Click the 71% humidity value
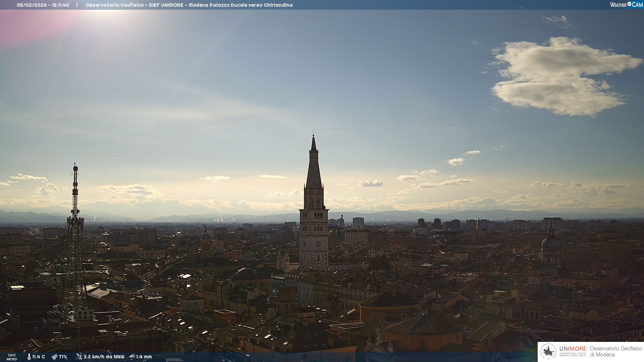This screenshot has height=362, width=644. pos(63,357)
